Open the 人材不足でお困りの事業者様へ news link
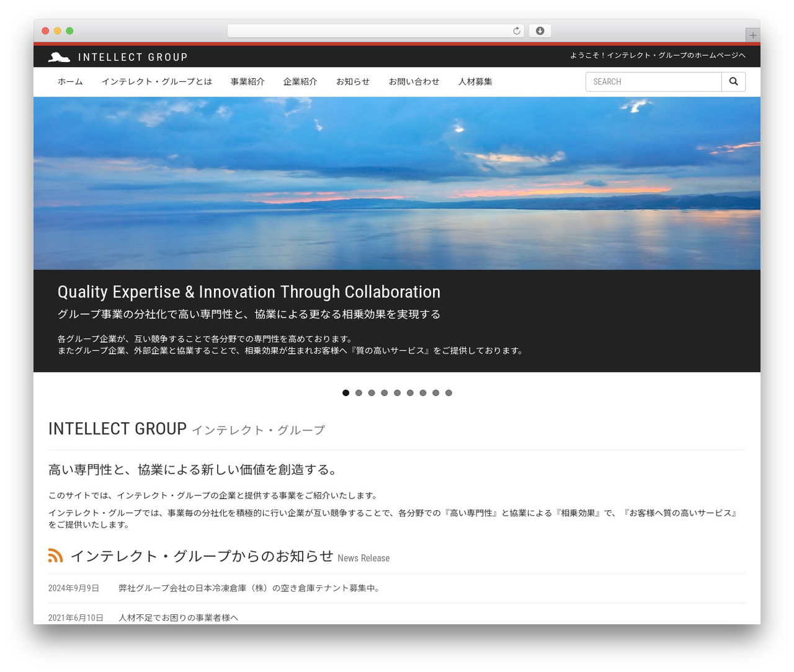This screenshot has width=794, height=672. click(179, 617)
